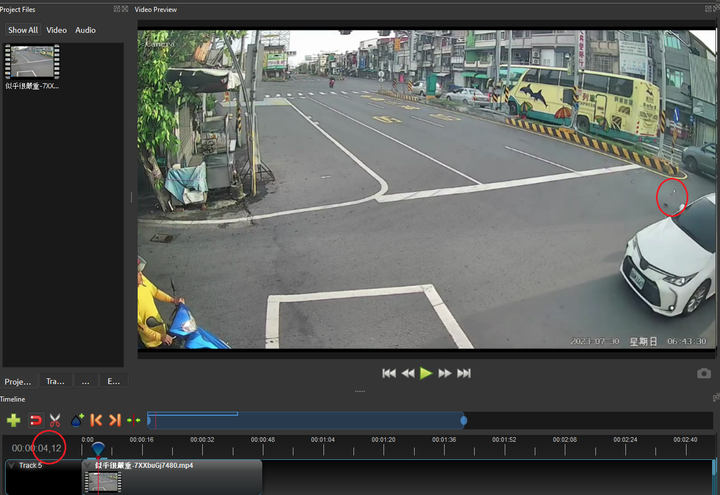The image size is (720, 495).
Task: Click the right handle of the zoom slider
Action: click(x=464, y=420)
